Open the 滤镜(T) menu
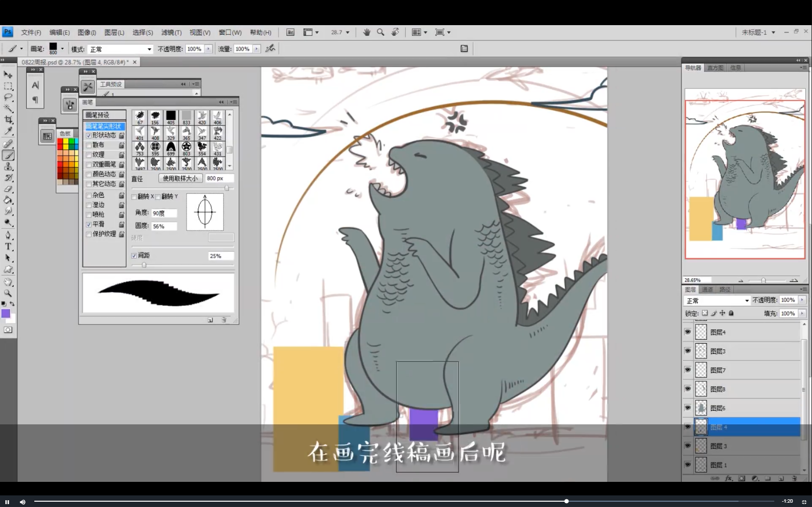The width and height of the screenshot is (812, 507). (x=171, y=32)
